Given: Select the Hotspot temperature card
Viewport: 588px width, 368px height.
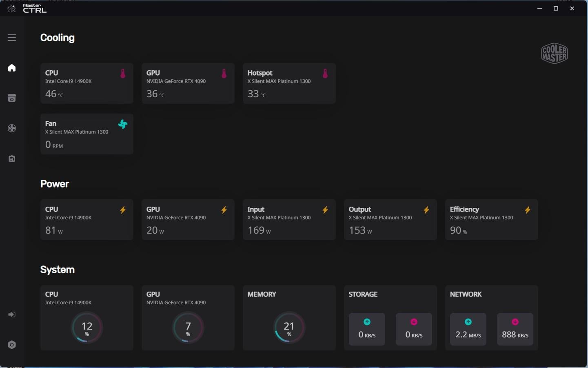Looking at the screenshot, I should (289, 83).
